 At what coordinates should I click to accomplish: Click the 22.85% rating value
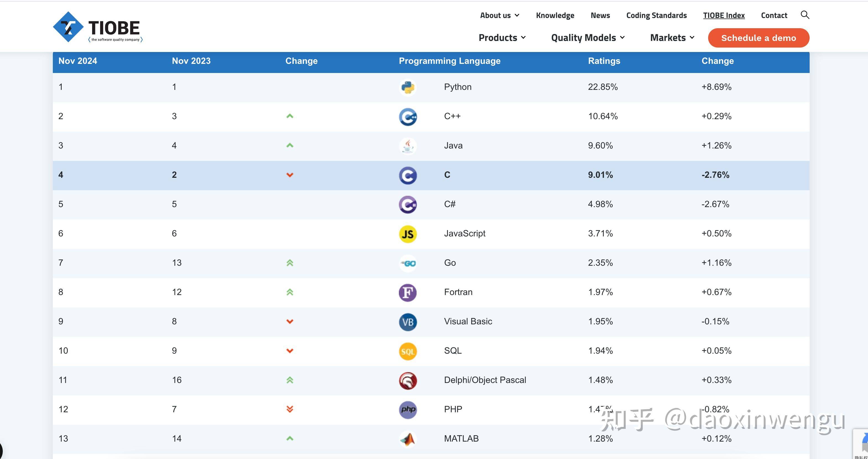click(603, 87)
